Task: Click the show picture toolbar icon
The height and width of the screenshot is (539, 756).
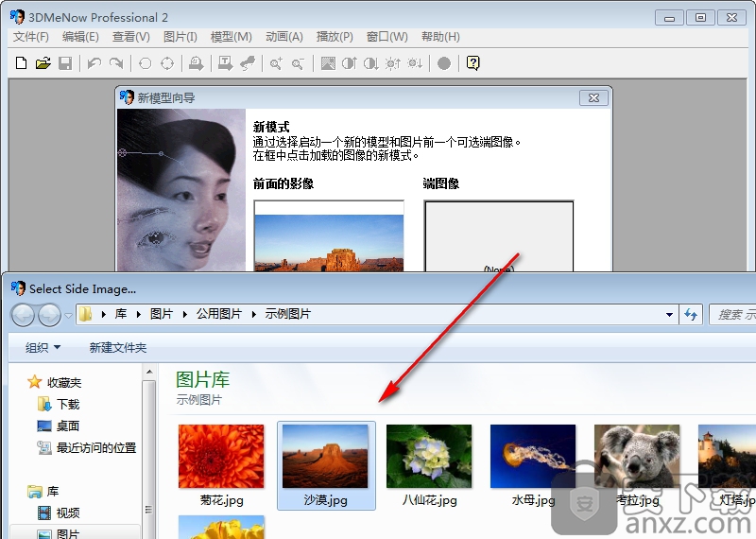Action: pos(328,63)
